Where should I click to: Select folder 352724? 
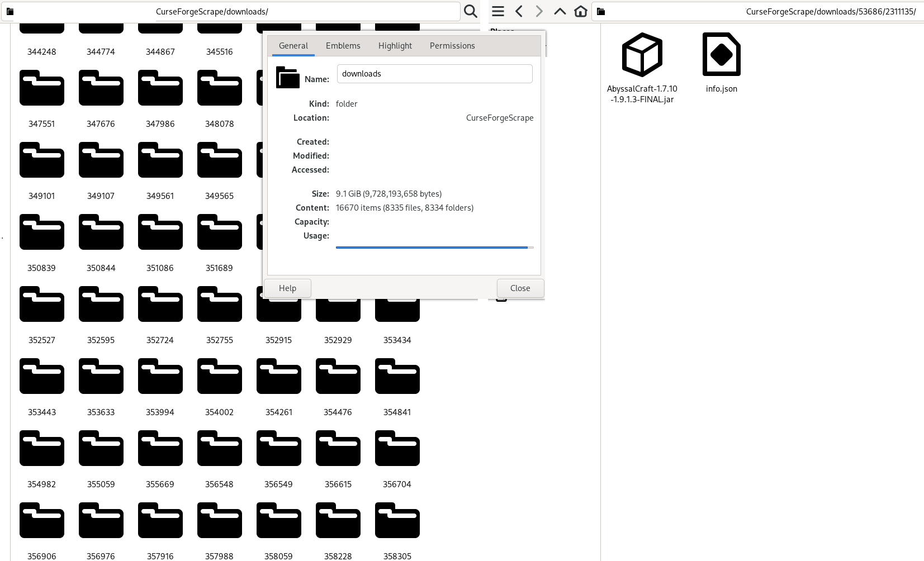click(x=160, y=304)
